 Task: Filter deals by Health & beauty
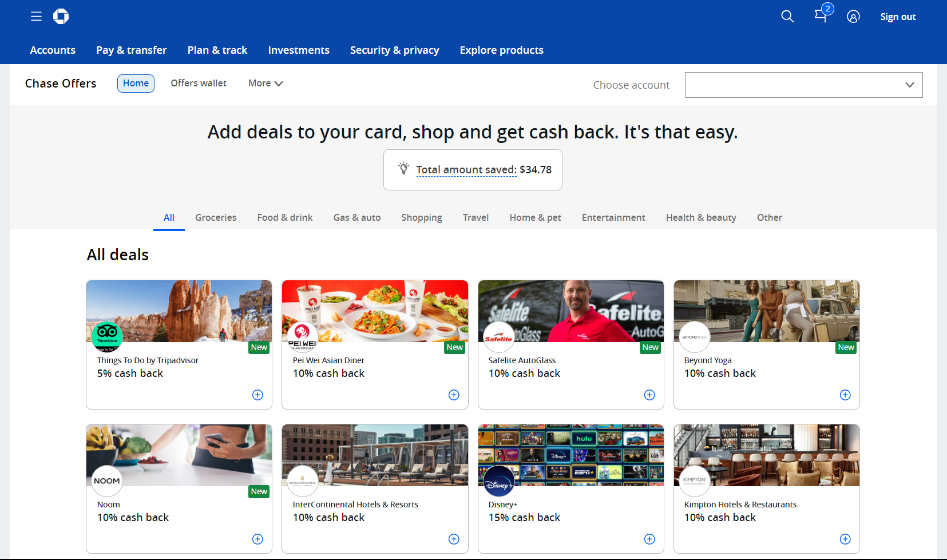[x=701, y=217]
